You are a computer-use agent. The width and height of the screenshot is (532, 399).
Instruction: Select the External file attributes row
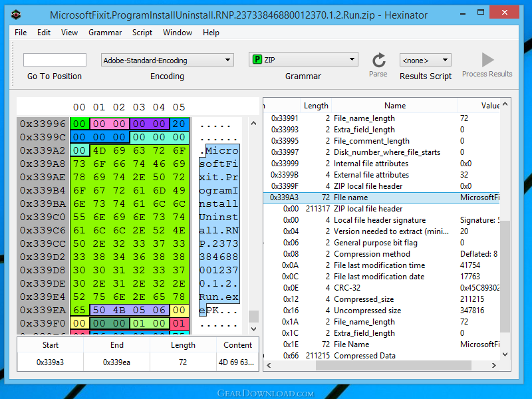[x=381, y=175]
